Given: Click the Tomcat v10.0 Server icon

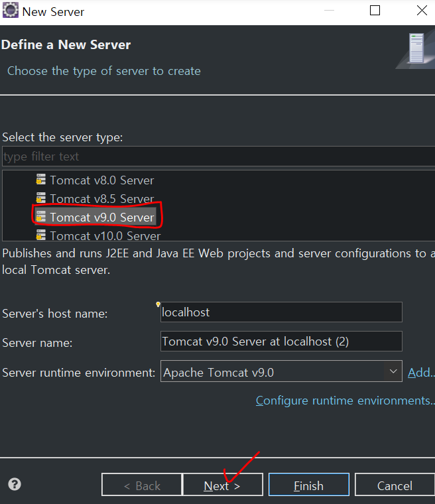Looking at the screenshot, I should 40,235.
